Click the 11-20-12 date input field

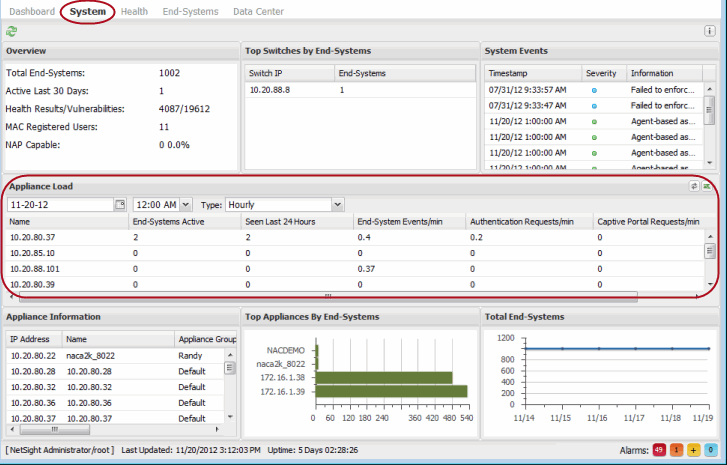coord(59,204)
